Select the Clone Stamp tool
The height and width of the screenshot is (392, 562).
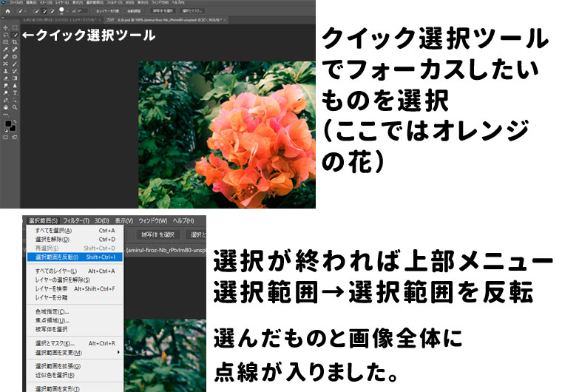6,71
